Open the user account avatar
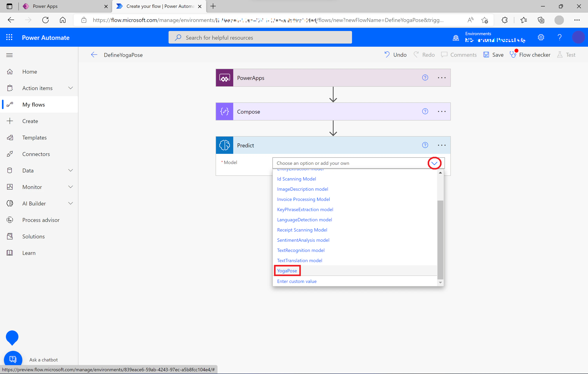Viewport: 588px width, 374px height. click(x=578, y=37)
